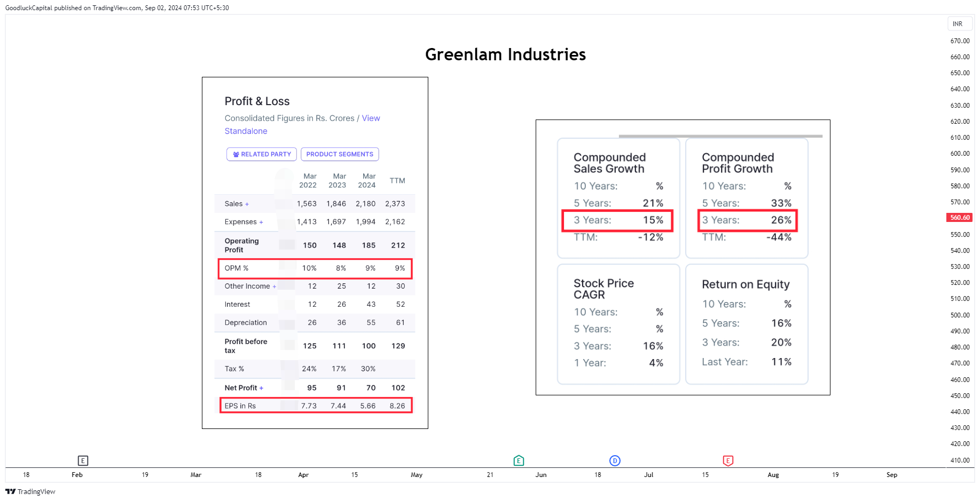The image size is (980, 501).
Task: Click the green earnings marker near Jun
Action: [x=519, y=460]
